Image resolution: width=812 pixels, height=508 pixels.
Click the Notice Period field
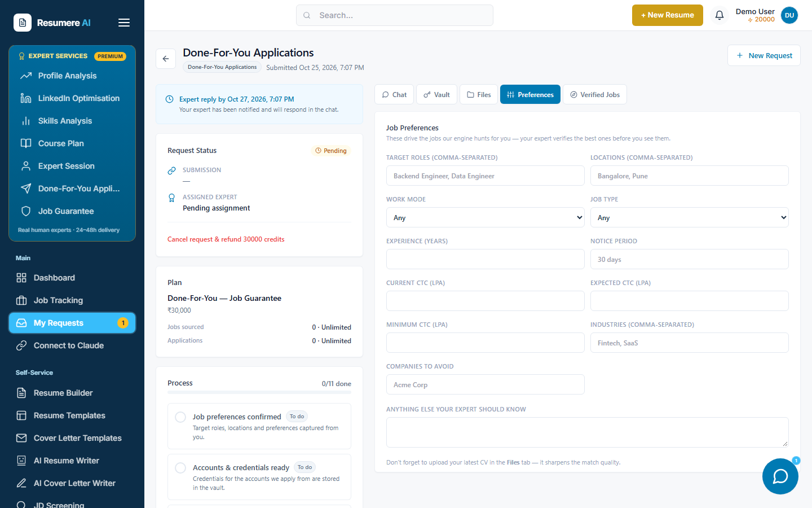pos(690,259)
